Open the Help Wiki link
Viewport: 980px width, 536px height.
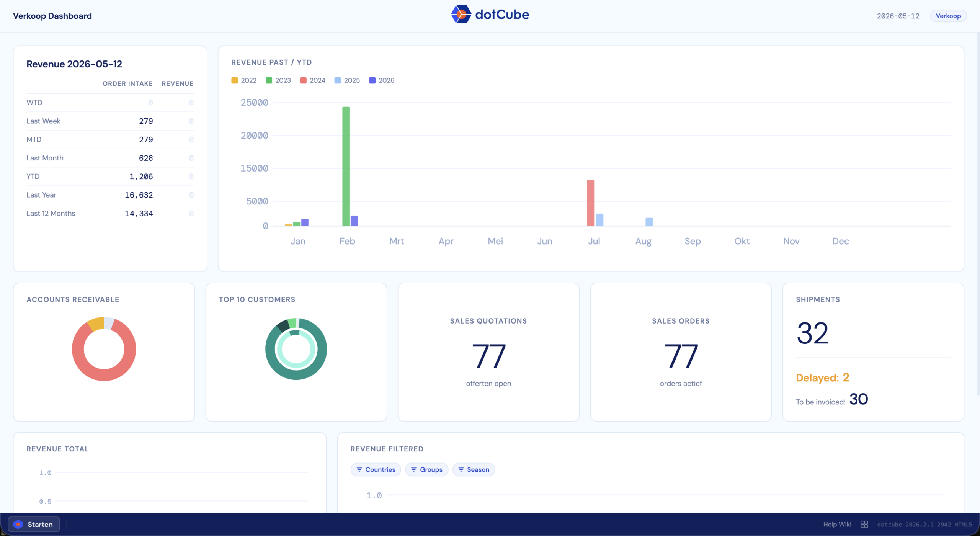[837, 524]
